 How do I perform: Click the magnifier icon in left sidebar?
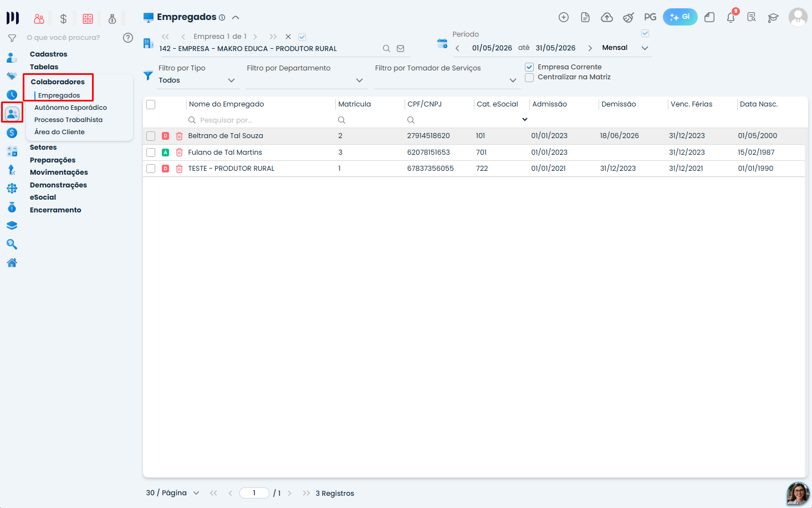[12, 244]
